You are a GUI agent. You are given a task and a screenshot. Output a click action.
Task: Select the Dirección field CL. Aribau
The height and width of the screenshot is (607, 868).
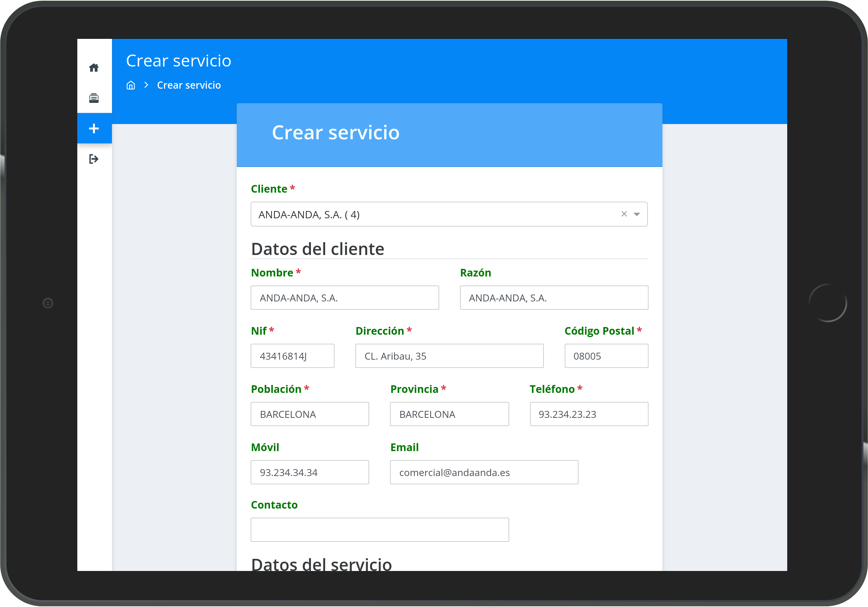coord(449,356)
